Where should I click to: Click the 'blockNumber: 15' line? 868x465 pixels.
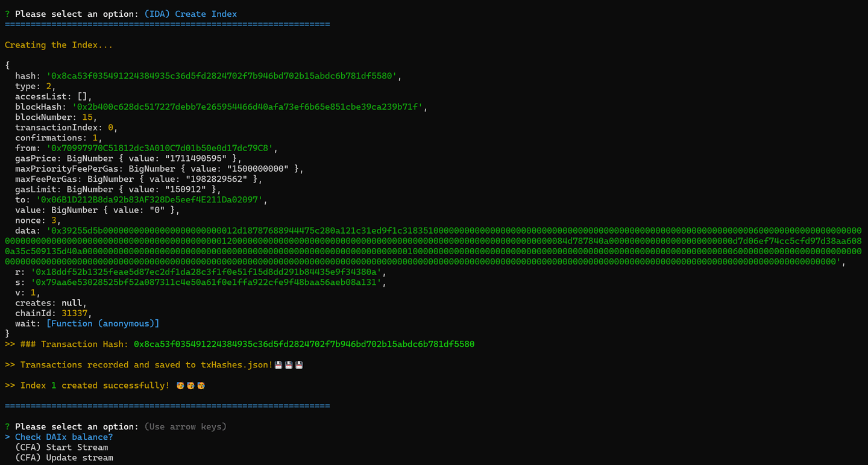click(x=56, y=117)
